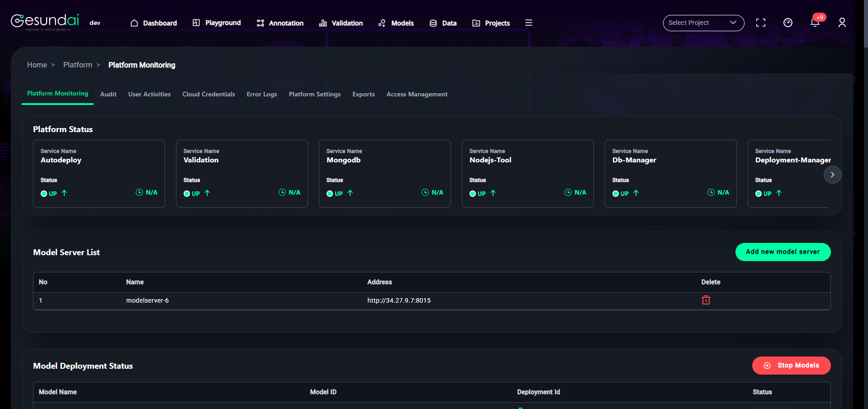This screenshot has height=409, width=868.
Task: Open the Error Logs tab
Action: (262, 94)
